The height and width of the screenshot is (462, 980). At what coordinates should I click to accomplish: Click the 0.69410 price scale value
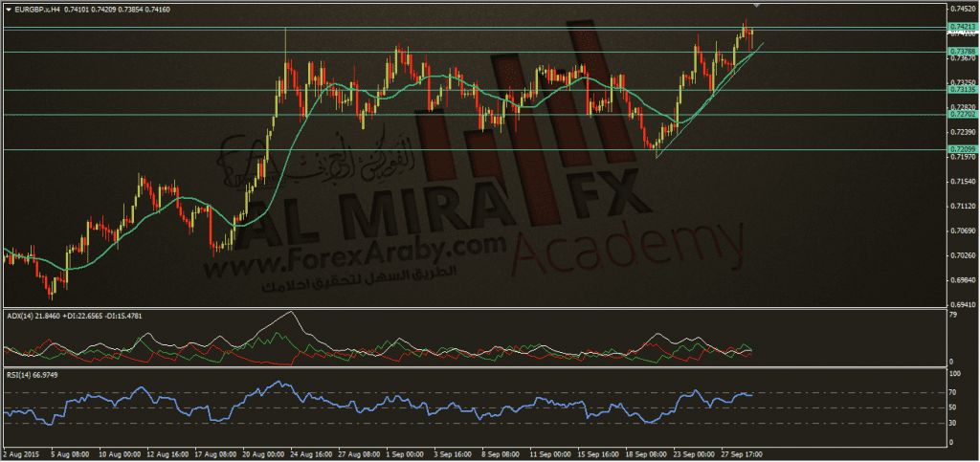tap(961, 305)
